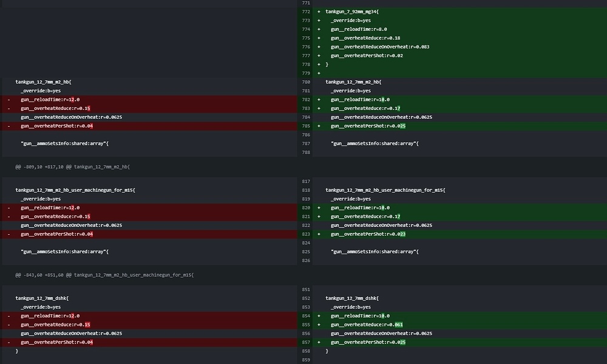Select line number 771

point(306,3)
